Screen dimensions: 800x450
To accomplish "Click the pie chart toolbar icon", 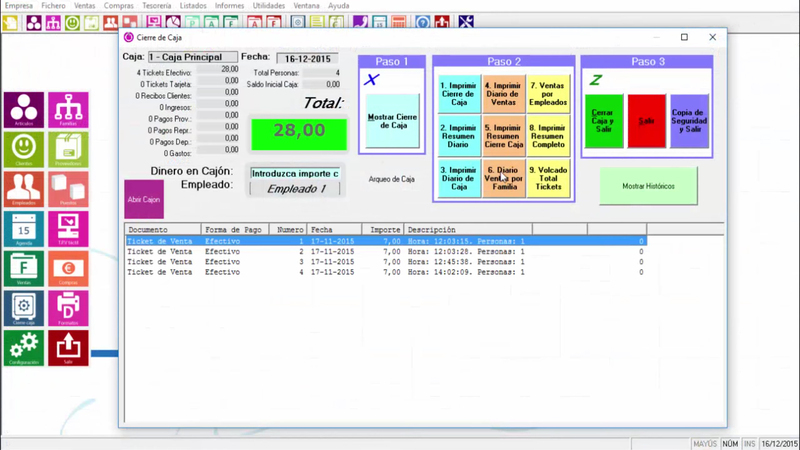I will coord(173,22).
